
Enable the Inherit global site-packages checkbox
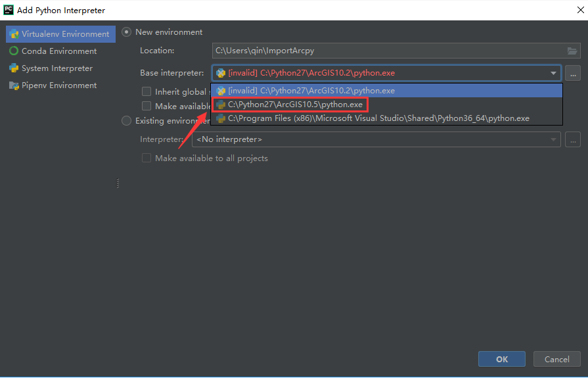147,92
